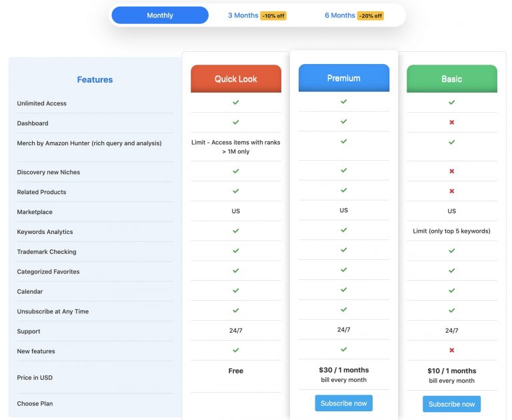Click Quick Look's Calendar checkmark
Image resolution: width=512 pixels, height=420 pixels.
(x=235, y=291)
